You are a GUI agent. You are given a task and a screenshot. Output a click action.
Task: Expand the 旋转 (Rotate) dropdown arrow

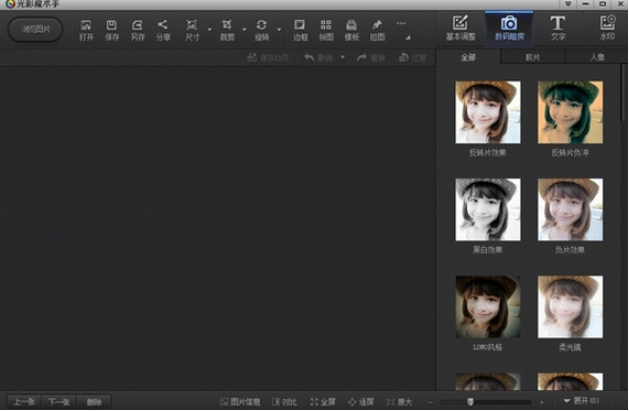click(279, 27)
